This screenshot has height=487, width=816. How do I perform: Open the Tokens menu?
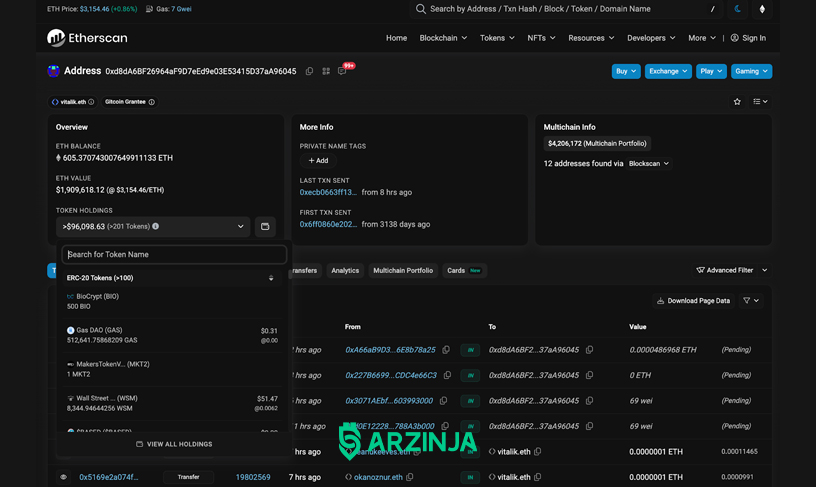tap(497, 38)
